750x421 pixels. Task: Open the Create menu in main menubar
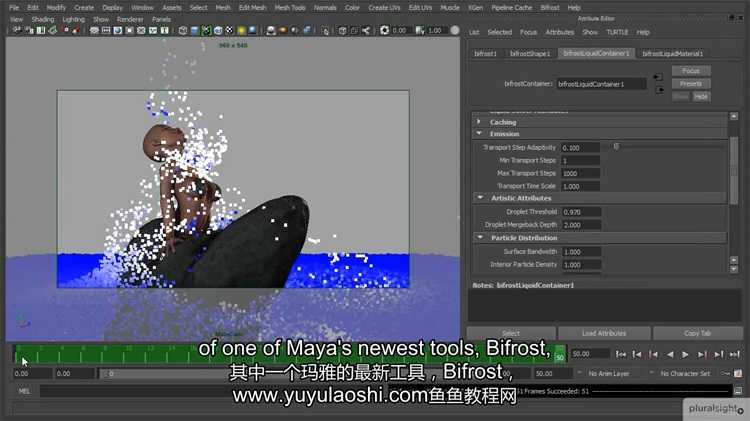click(84, 8)
